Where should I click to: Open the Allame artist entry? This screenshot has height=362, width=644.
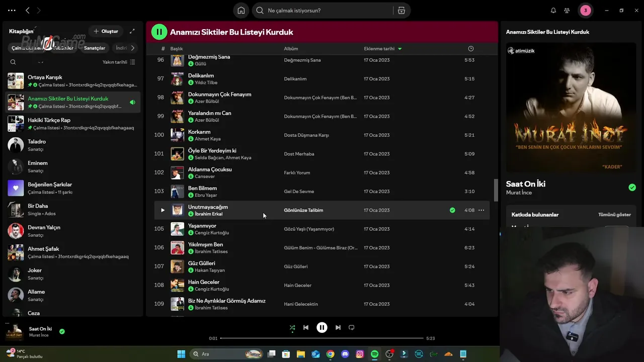[73, 296]
